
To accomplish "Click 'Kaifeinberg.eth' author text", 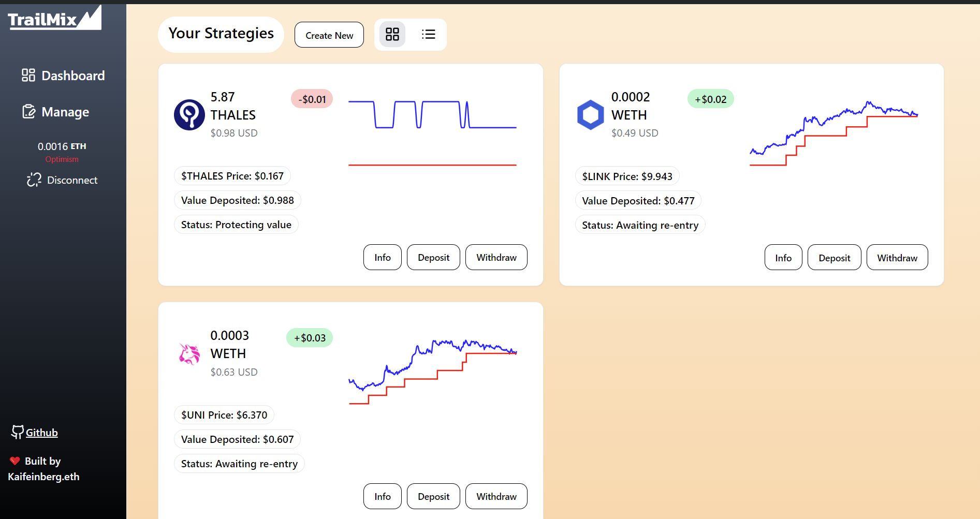I will click(x=43, y=477).
